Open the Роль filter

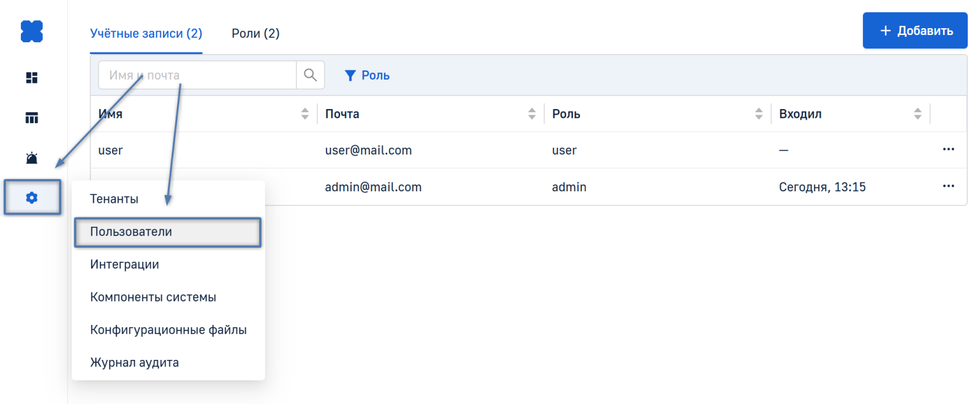point(367,75)
